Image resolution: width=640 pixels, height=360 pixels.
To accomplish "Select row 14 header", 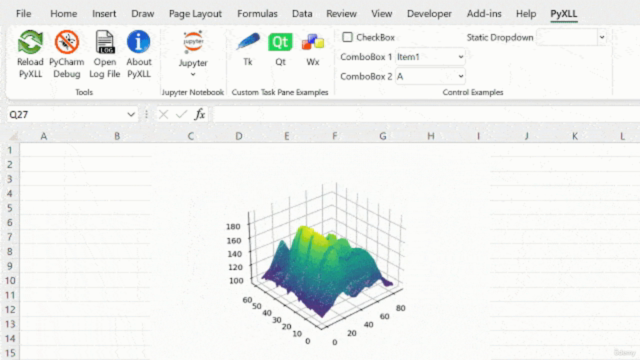I will [x=10, y=338].
